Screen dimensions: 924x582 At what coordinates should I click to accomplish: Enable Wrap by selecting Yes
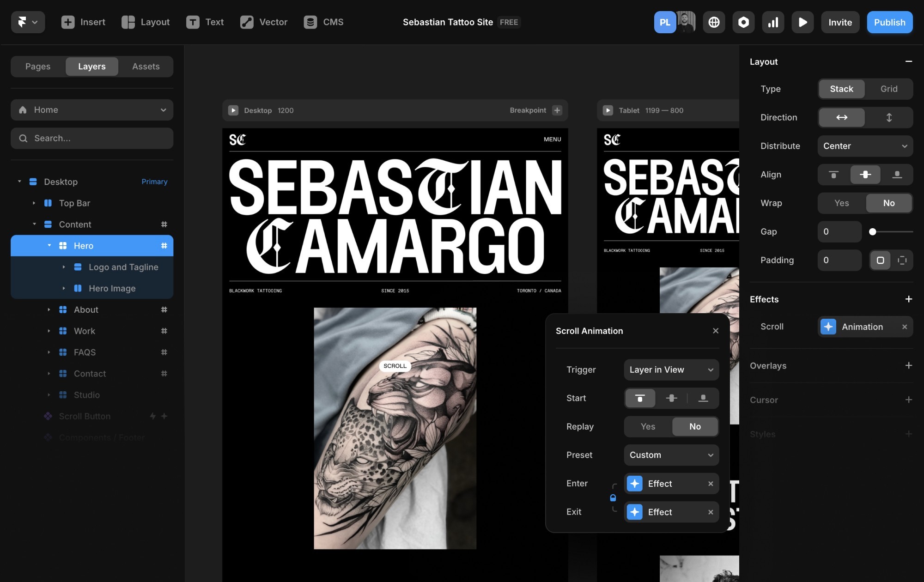click(841, 203)
